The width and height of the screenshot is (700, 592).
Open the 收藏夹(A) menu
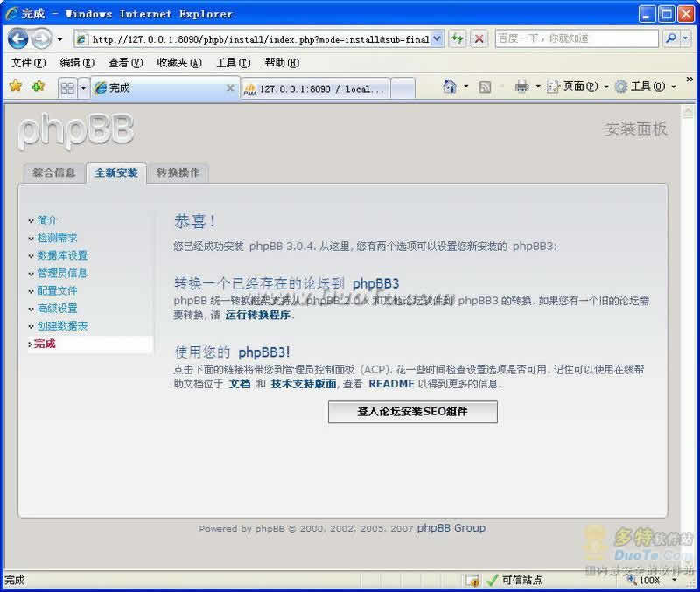pyautogui.click(x=179, y=63)
